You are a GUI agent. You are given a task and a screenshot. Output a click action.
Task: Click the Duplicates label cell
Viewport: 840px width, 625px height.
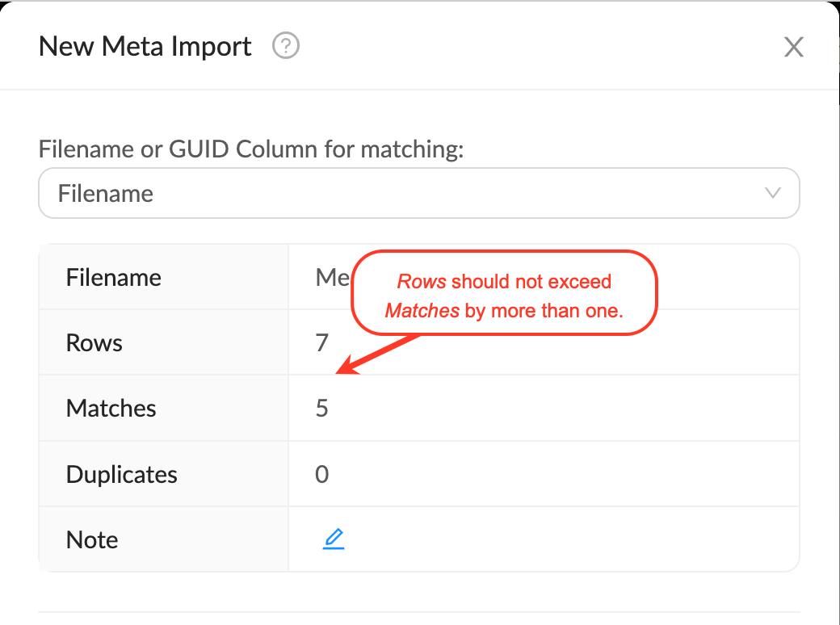click(122, 474)
